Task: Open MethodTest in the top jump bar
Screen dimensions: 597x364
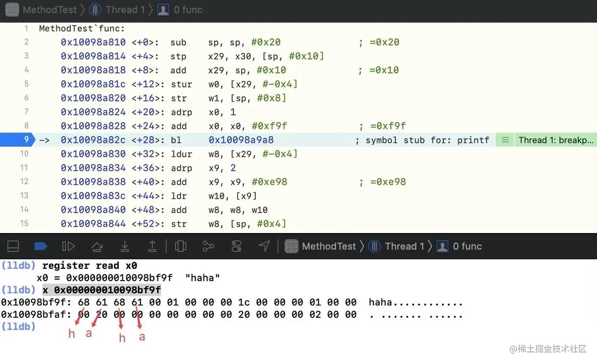Action: coord(50,10)
